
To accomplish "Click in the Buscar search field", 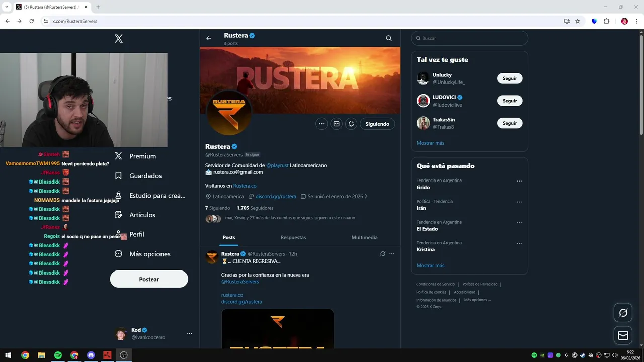I will click(x=469, y=38).
